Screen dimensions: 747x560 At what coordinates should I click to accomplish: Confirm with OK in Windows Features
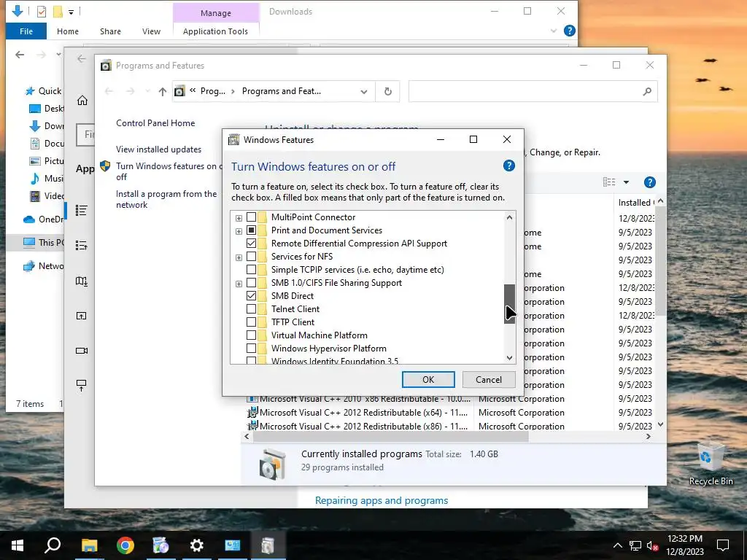coord(428,379)
